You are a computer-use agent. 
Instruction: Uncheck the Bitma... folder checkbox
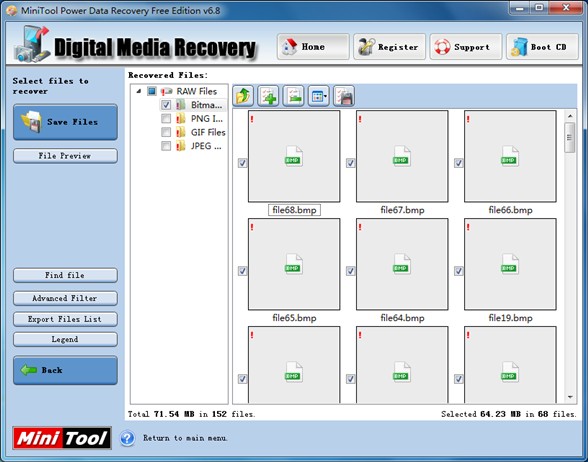(166, 105)
